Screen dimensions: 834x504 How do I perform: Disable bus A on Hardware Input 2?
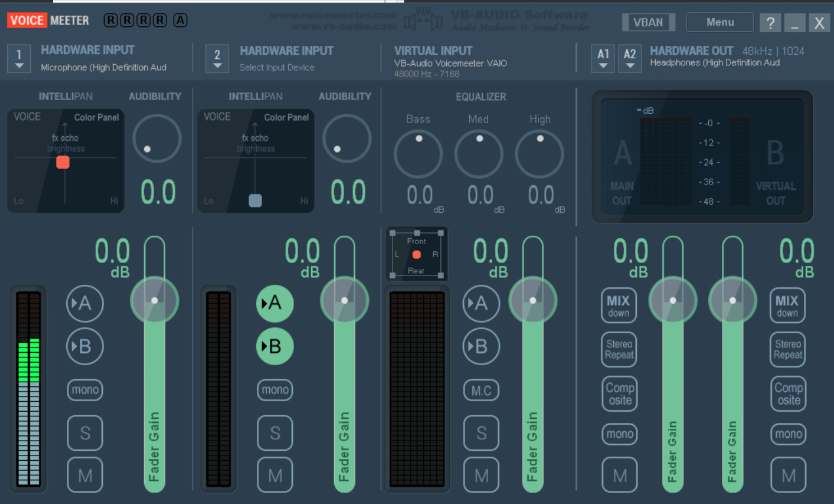click(275, 304)
